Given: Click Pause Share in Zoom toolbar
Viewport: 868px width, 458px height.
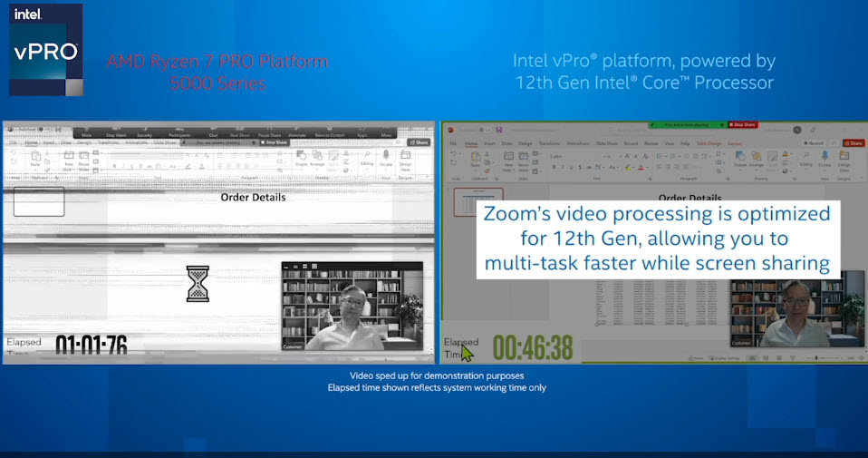Looking at the screenshot, I should click(270, 132).
